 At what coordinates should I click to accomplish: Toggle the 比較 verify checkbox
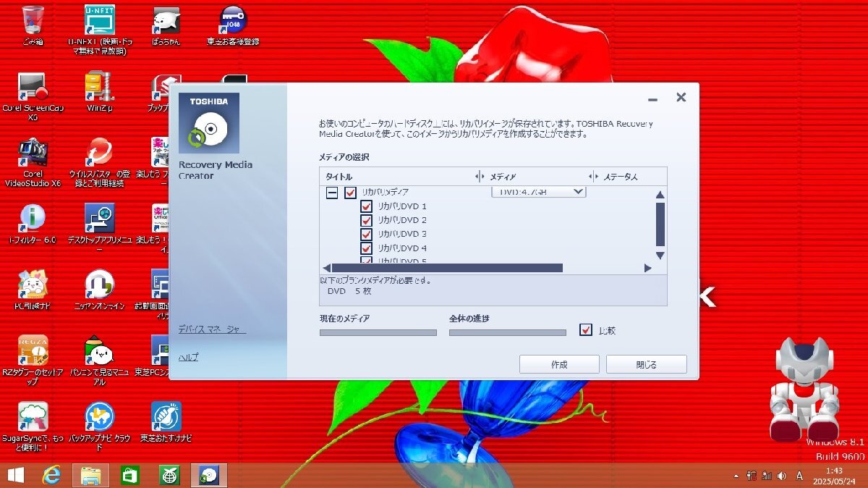pos(586,329)
